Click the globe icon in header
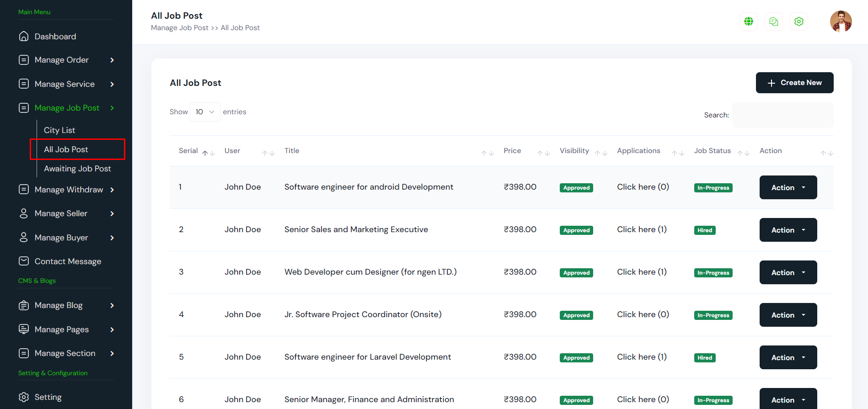This screenshot has height=409, width=868. click(x=749, y=21)
